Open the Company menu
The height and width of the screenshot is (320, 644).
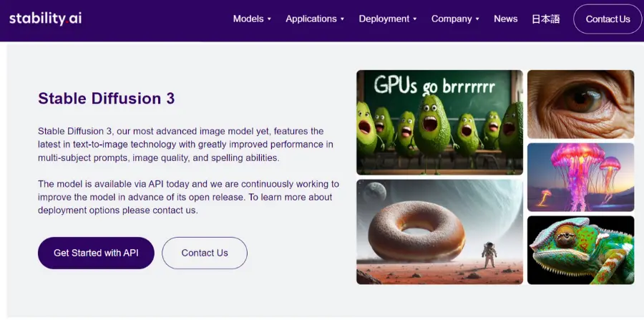pyautogui.click(x=452, y=19)
